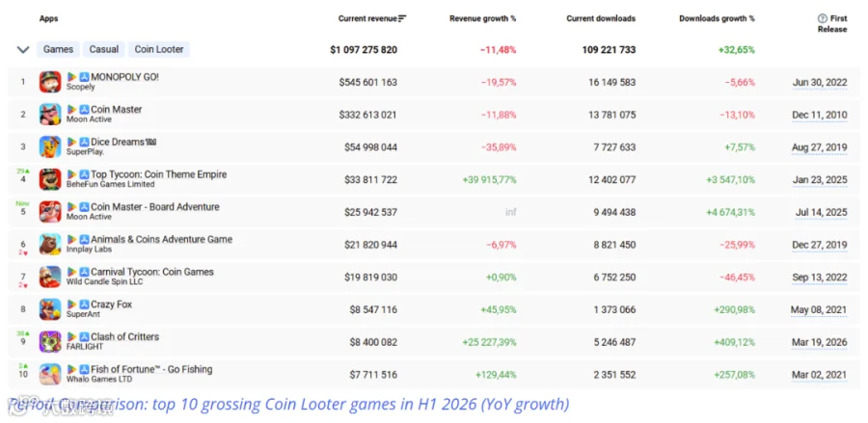Select the Dice Dreams app icon

[x=50, y=147]
